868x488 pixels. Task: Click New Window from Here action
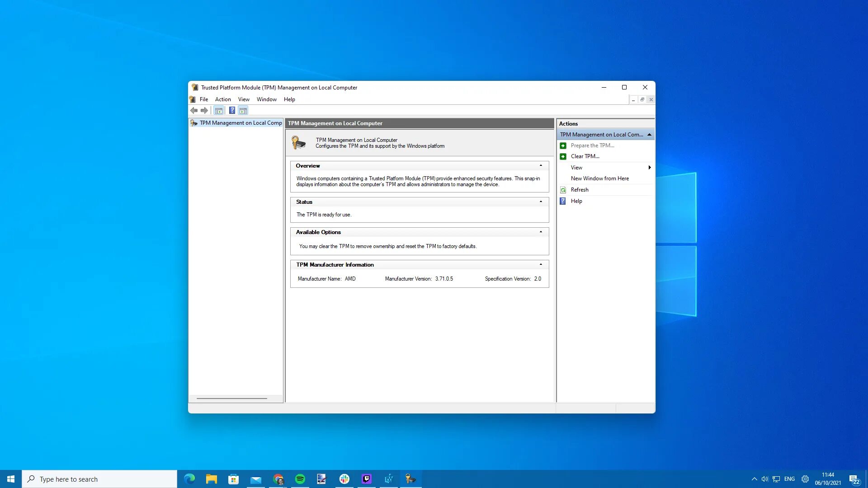599,178
